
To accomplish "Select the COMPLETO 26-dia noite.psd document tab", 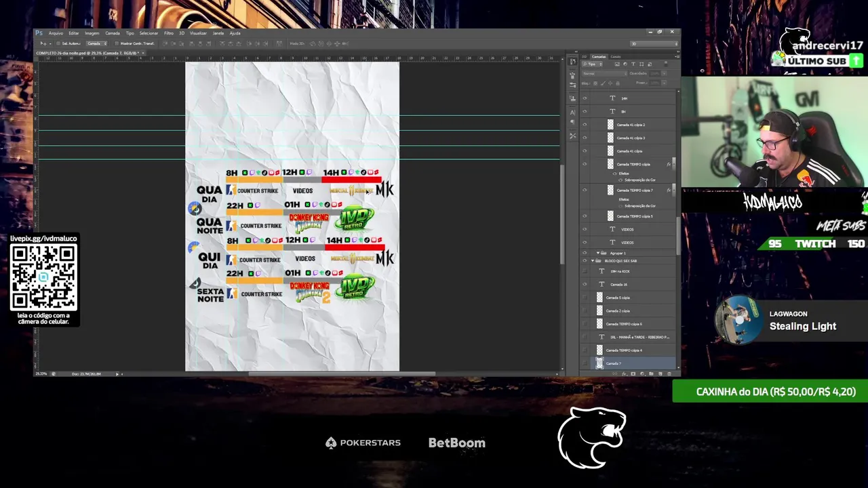I will 90,53.
